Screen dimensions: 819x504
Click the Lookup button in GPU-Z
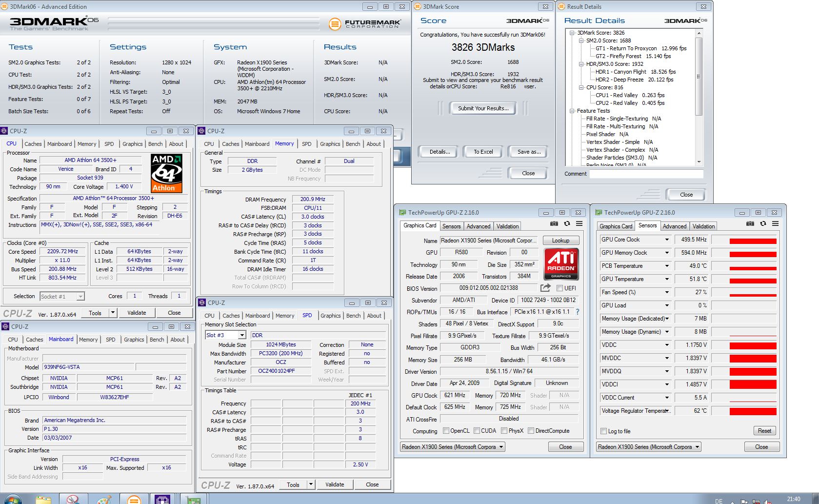tap(560, 241)
